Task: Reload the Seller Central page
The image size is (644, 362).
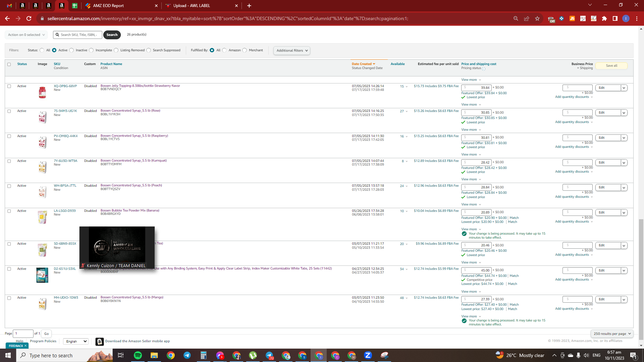Action: tap(29, 18)
